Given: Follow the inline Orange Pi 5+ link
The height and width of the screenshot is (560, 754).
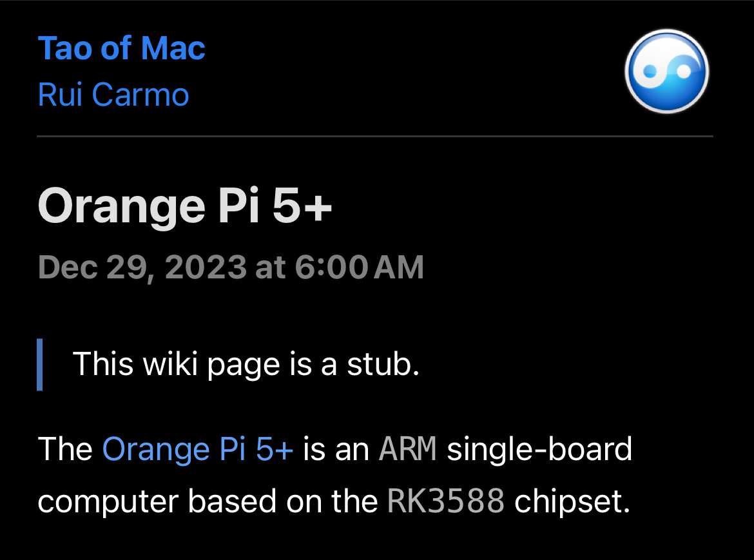Looking at the screenshot, I should 198,449.
